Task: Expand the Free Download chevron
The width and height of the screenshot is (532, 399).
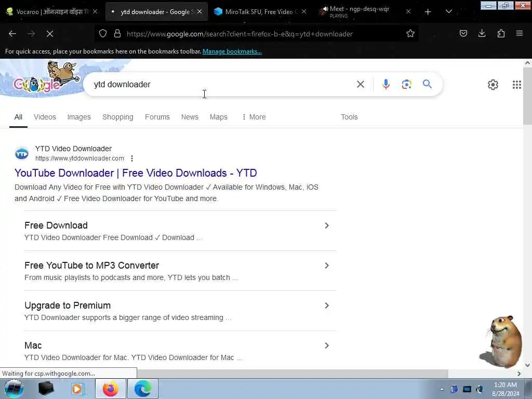Action: click(x=327, y=225)
